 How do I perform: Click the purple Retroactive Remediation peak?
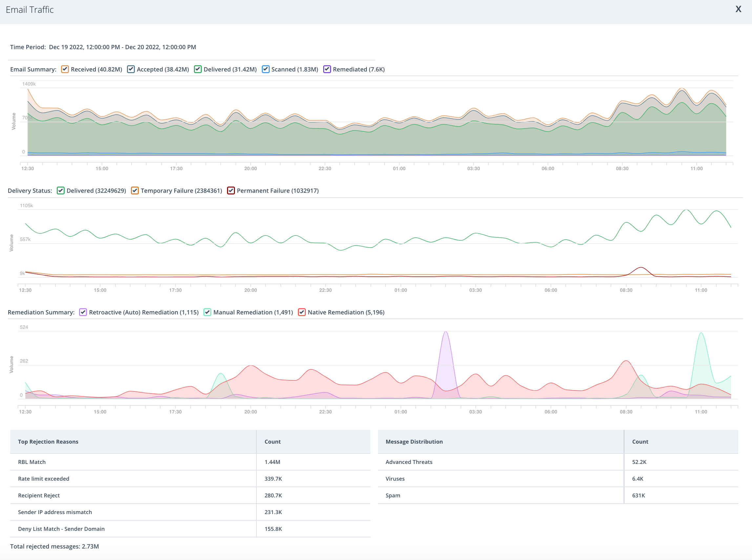coord(446,332)
